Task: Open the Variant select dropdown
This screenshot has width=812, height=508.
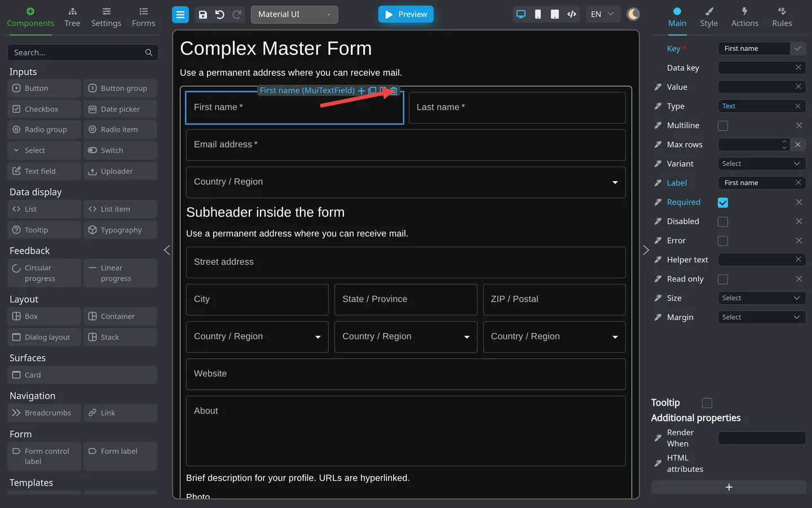Action: point(761,164)
